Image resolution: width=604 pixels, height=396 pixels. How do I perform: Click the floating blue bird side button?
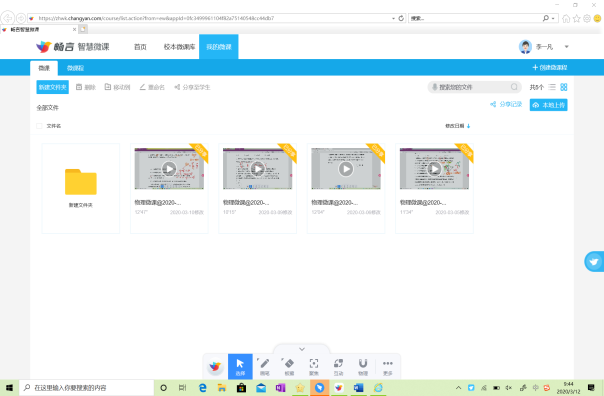594,262
